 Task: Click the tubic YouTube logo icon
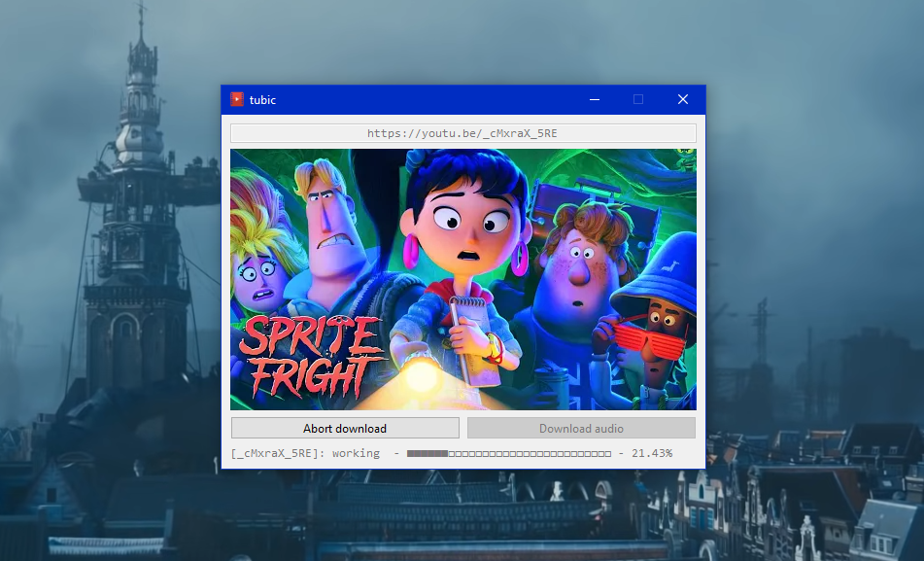[x=236, y=99]
